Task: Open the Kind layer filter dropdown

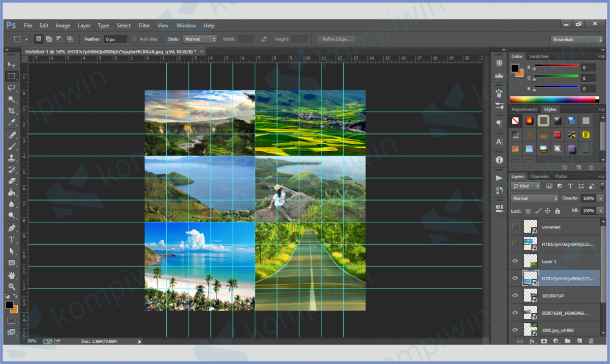Action: coord(526,186)
